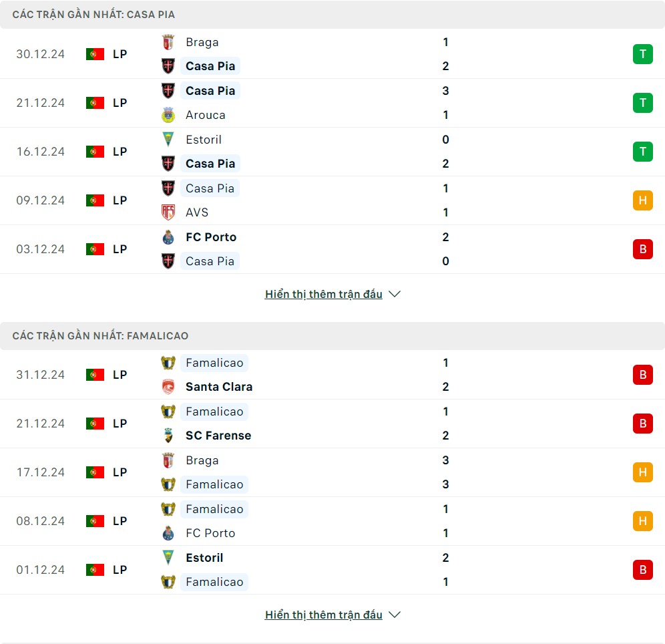Screen dimensions: 665x644
Task: Open first 'Hiển thị thêm trận đấu' link
Action: [324, 294]
